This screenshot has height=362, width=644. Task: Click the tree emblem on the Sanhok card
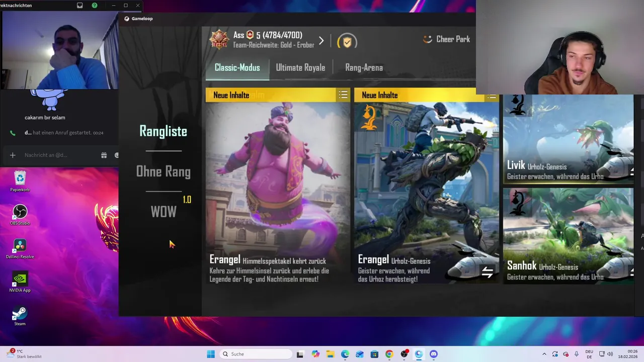click(518, 202)
